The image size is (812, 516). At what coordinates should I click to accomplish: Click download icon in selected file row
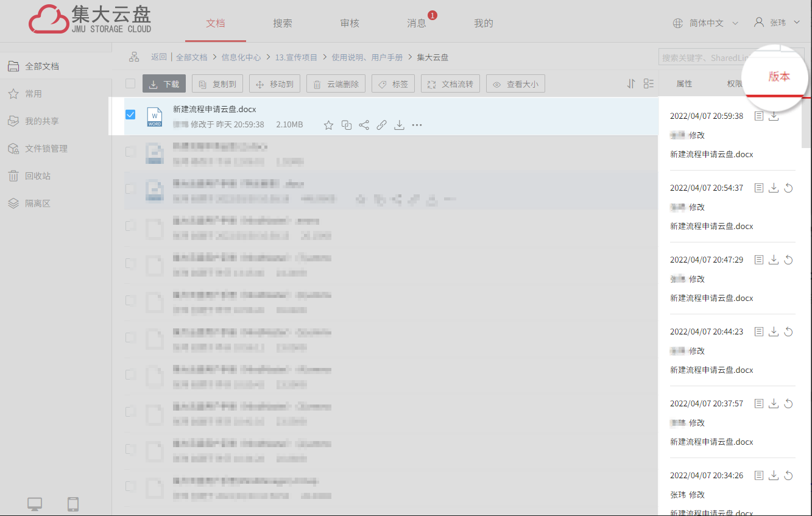pyautogui.click(x=399, y=125)
